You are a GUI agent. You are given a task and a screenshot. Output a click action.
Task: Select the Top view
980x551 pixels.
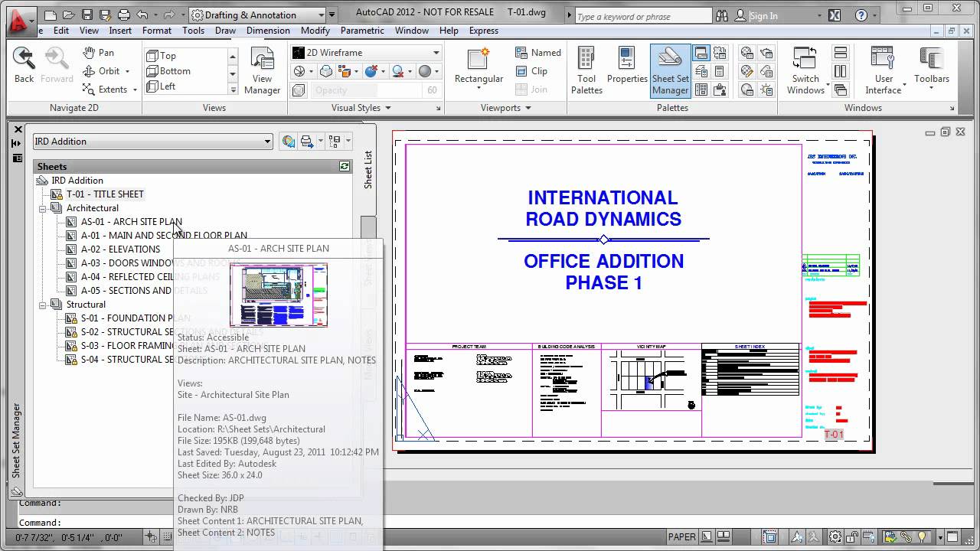click(x=162, y=56)
